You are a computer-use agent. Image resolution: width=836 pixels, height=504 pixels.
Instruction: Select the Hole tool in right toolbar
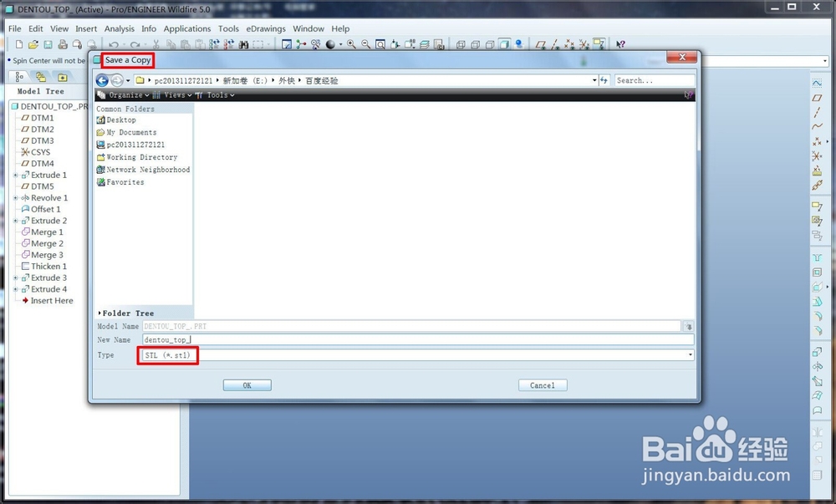pyautogui.click(x=817, y=258)
